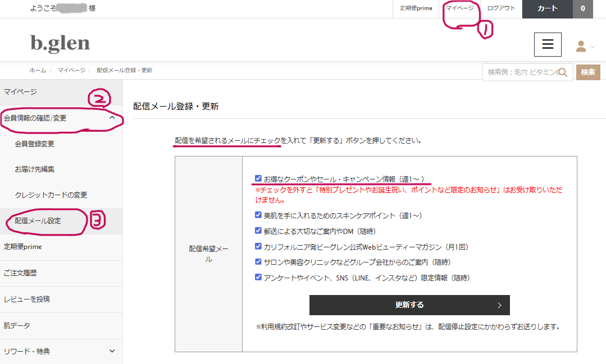
Task: Disable the postal mail and DM checkbox
Action: tap(258, 231)
